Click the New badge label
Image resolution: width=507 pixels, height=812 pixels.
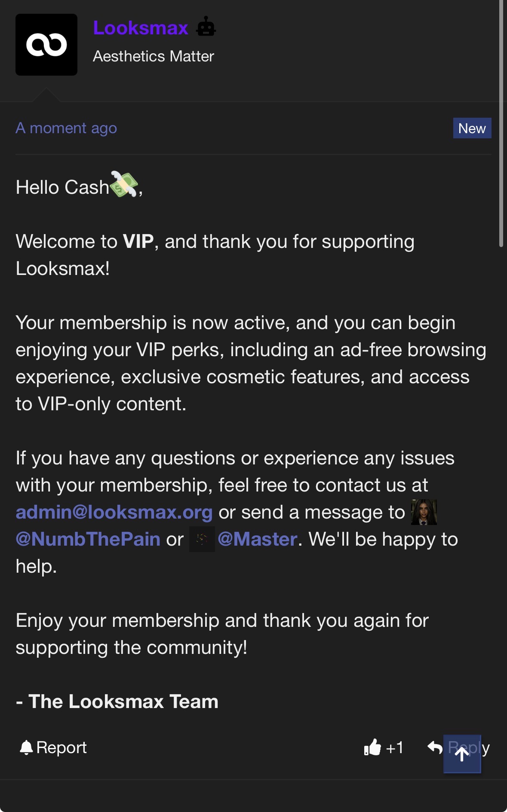coord(472,128)
